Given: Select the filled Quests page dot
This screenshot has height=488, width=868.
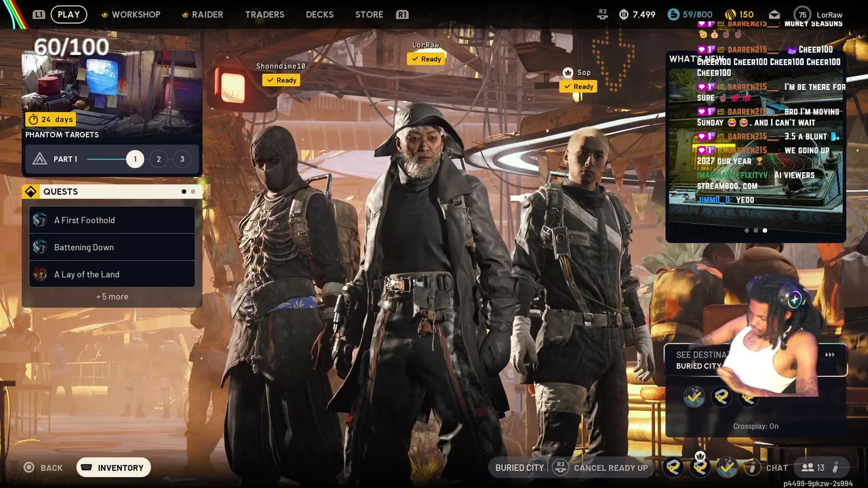Looking at the screenshot, I should 184,192.
